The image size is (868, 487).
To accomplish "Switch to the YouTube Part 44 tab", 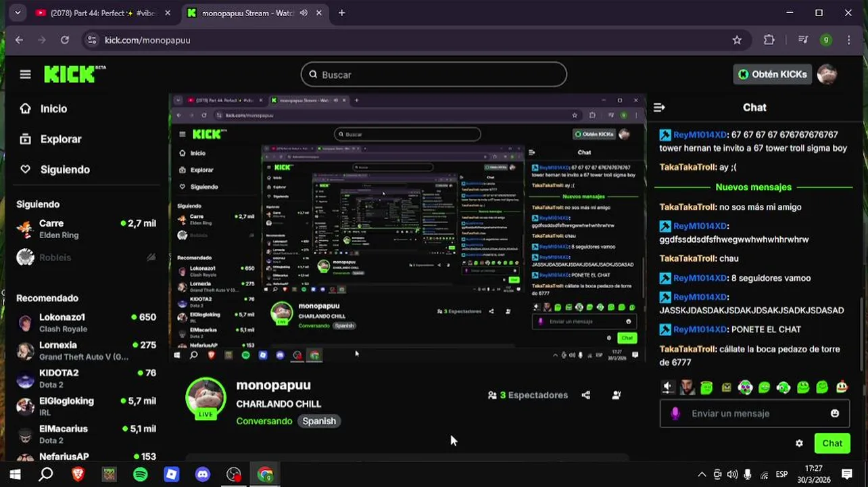I will 103,13.
